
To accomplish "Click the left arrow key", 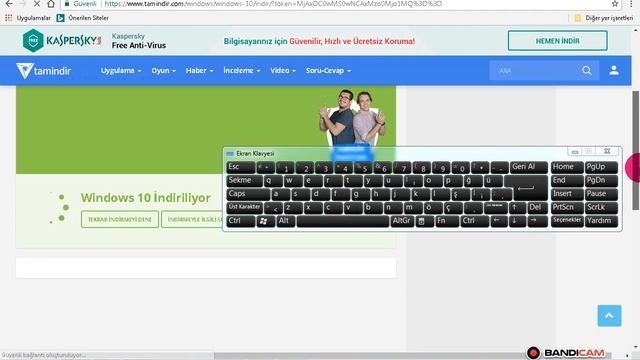I will point(498,221).
